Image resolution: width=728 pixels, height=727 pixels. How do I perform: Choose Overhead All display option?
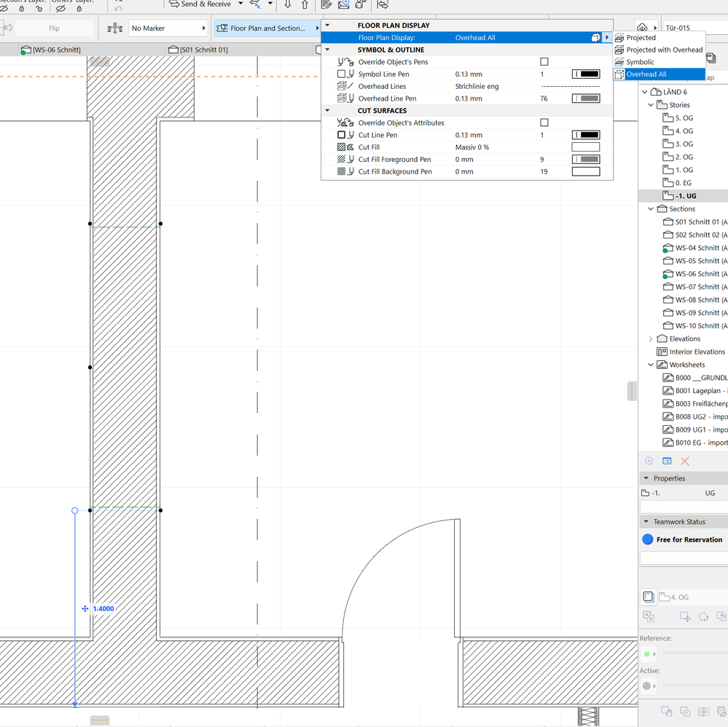(x=659, y=74)
